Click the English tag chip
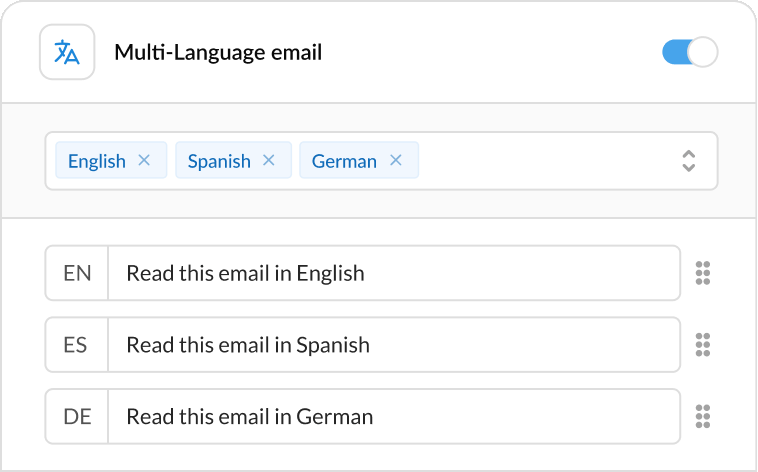Screen dimensions: 758x472 click(x=96, y=161)
